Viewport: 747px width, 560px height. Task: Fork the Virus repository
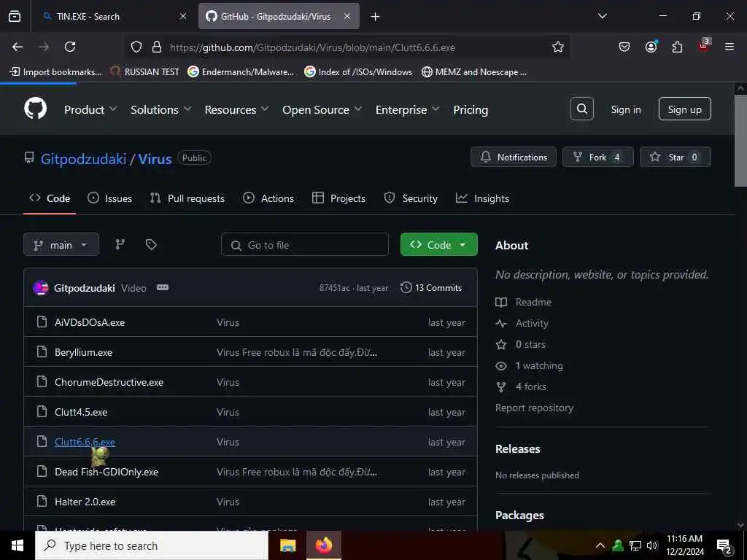[597, 157]
